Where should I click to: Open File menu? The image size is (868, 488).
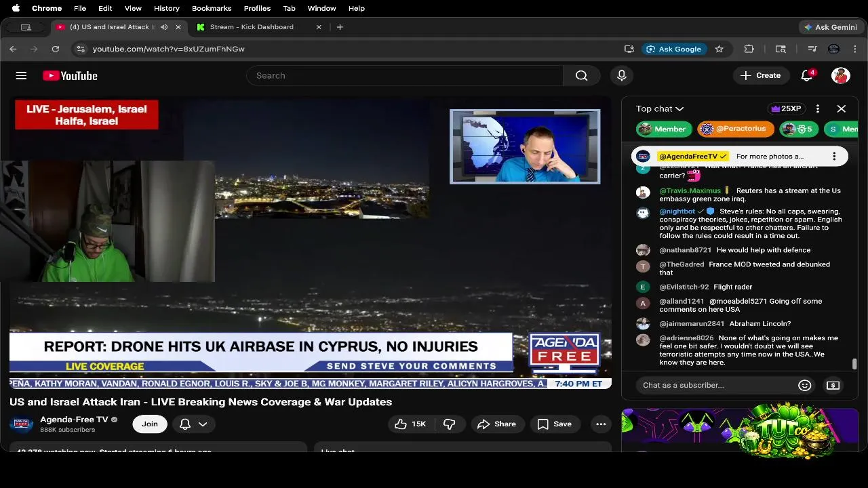coord(80,8)
